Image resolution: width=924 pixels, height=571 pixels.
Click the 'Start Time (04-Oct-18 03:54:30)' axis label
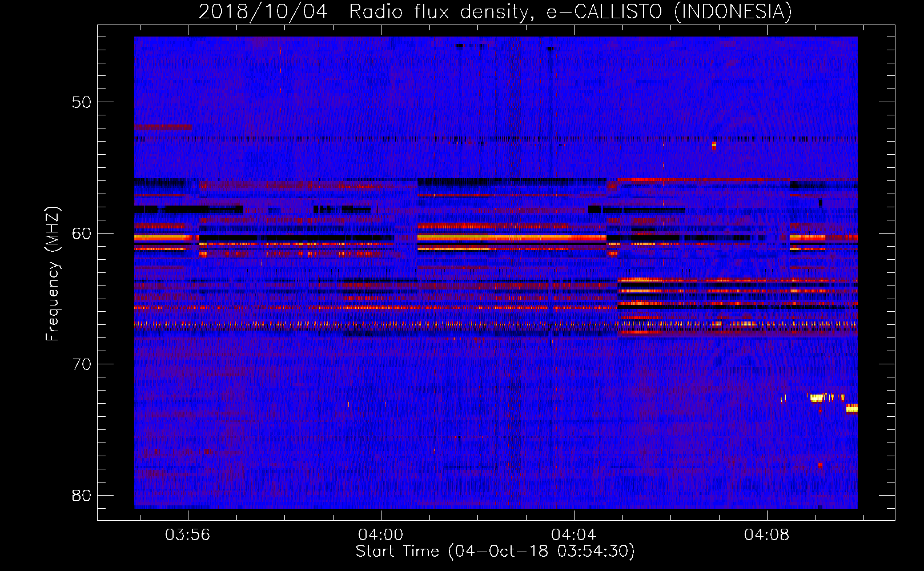point(495,552)
